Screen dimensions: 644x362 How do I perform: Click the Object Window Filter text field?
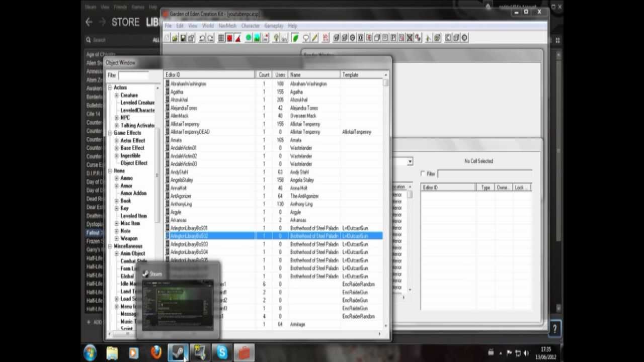(x=134, y=75)
